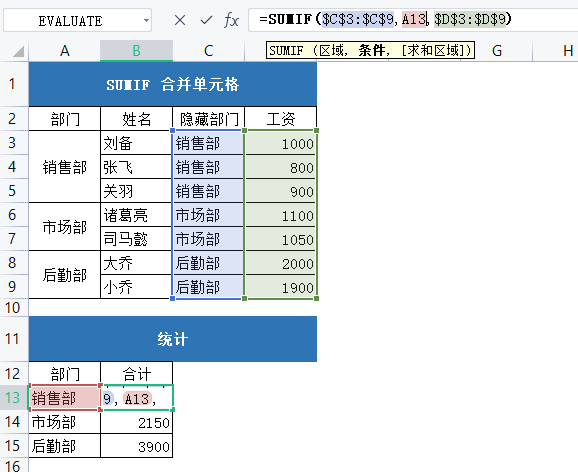Click the select-all corner triangle

point(18,51)
